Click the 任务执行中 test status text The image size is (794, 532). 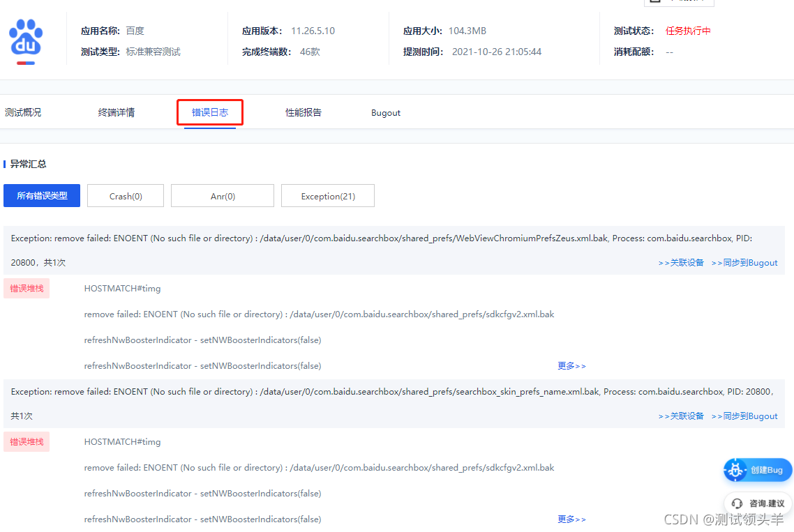pos(688,31)
